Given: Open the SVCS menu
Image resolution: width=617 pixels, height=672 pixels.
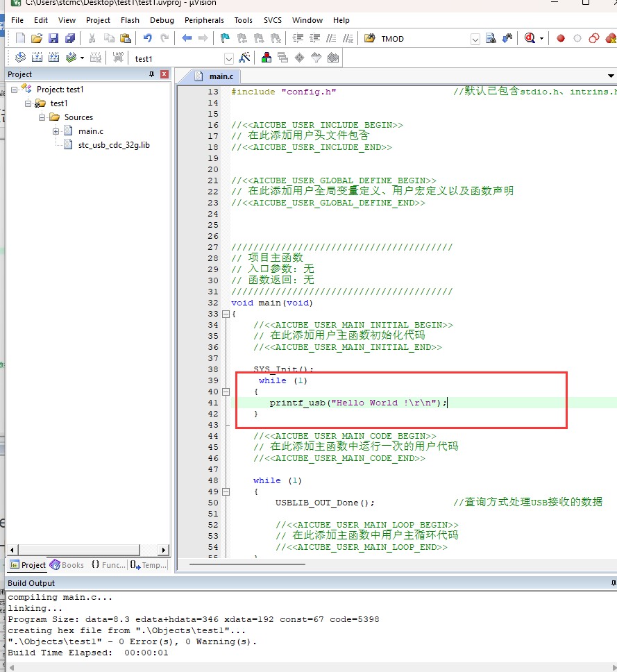Looking at the screenshot, I should click(273, 20).
